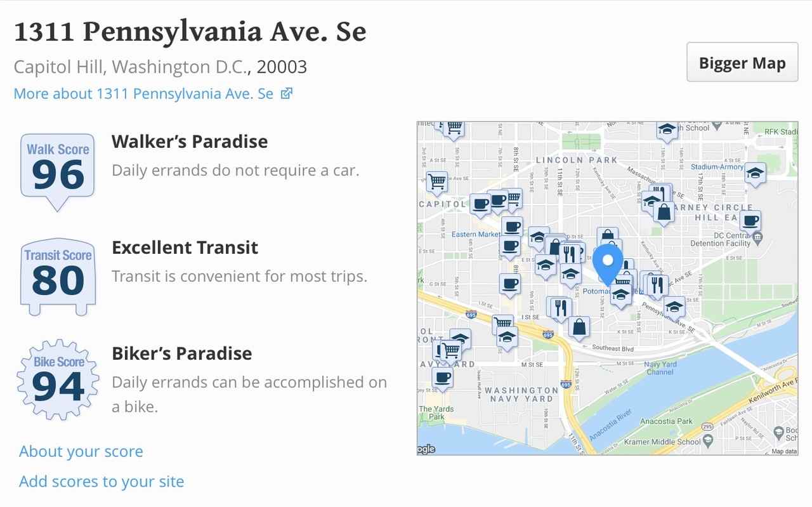Select coffee marker near DC Central Detention Facility
This screenshot has height=507, width=812.
coord(750,221)
